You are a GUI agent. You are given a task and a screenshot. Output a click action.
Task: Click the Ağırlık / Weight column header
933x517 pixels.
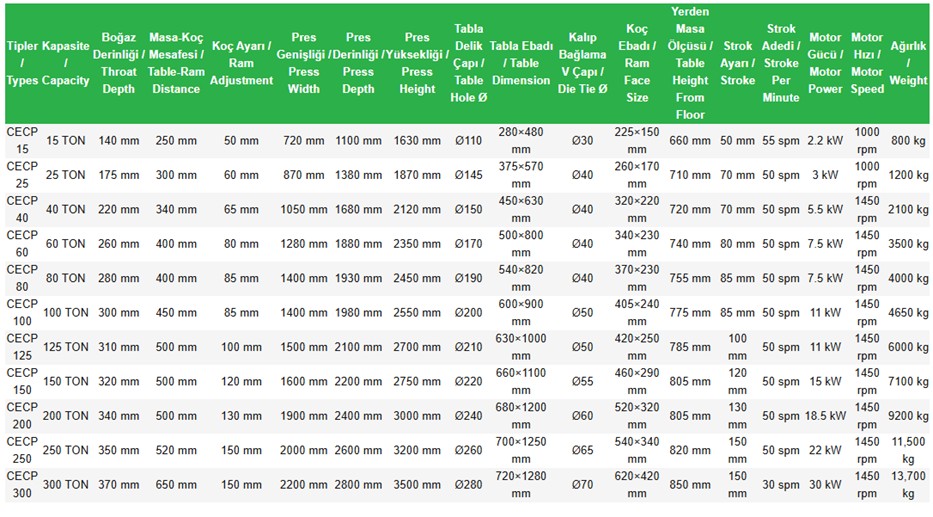[x=908, y=63]
